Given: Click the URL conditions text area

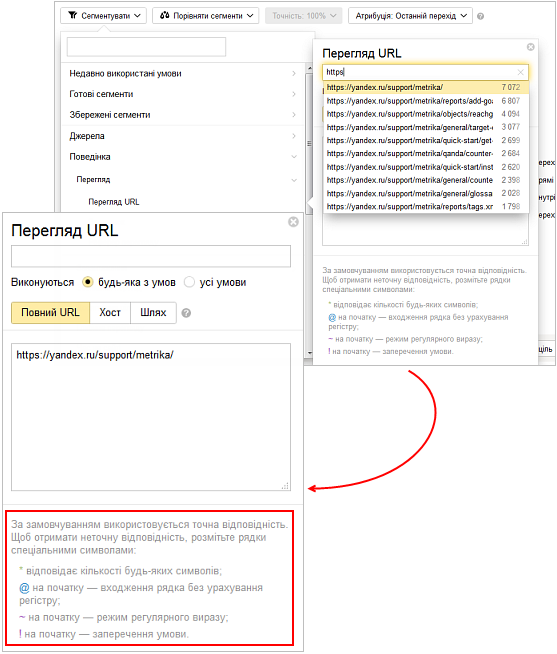Looking at the screenshot, I should [151, 417].
